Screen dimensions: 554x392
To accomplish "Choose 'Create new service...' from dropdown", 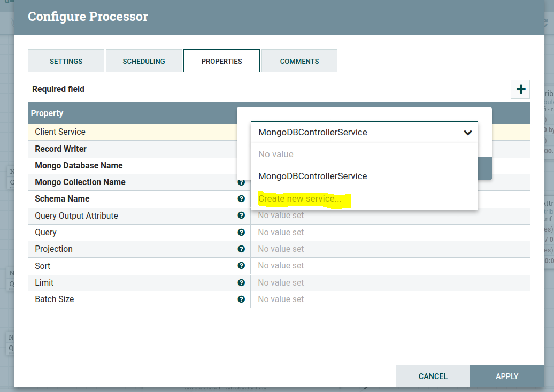I will (300, 199).
